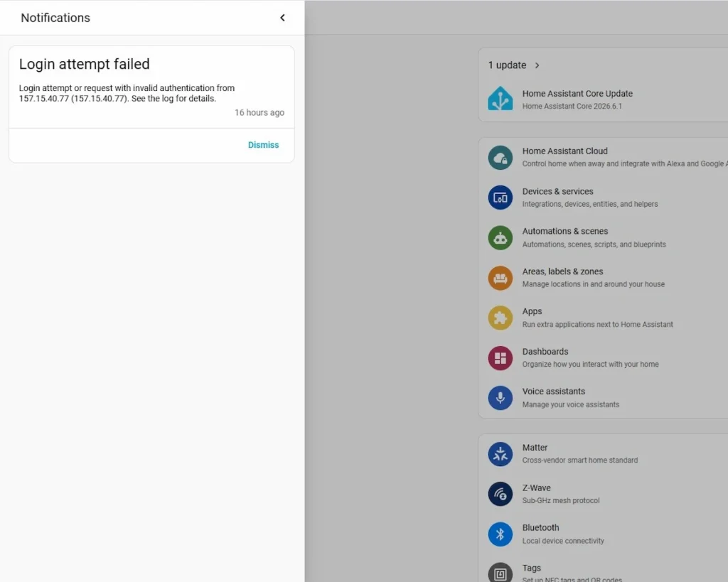Click the Home Assistant Core Update icon
Image resolution: width=728 pixels, height=582 pixels.
point(500,99)
